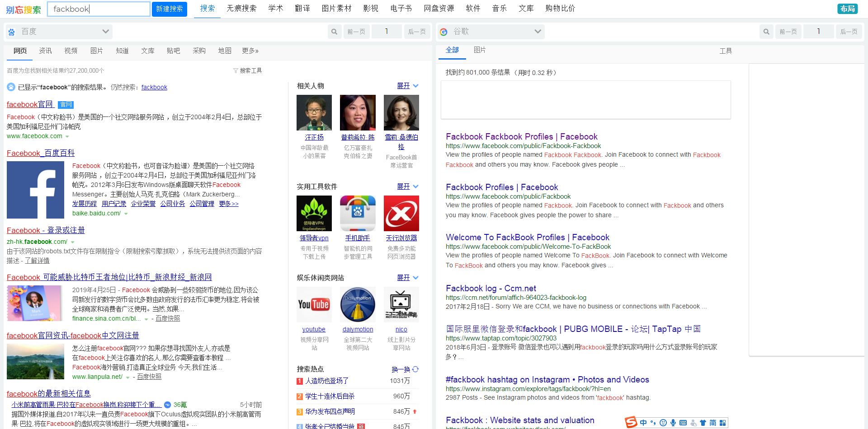The height and width of the screenshot is (429, 868).
Task: Open dropdown arrow next to baike.baidu.com
Action: [126, 214]
